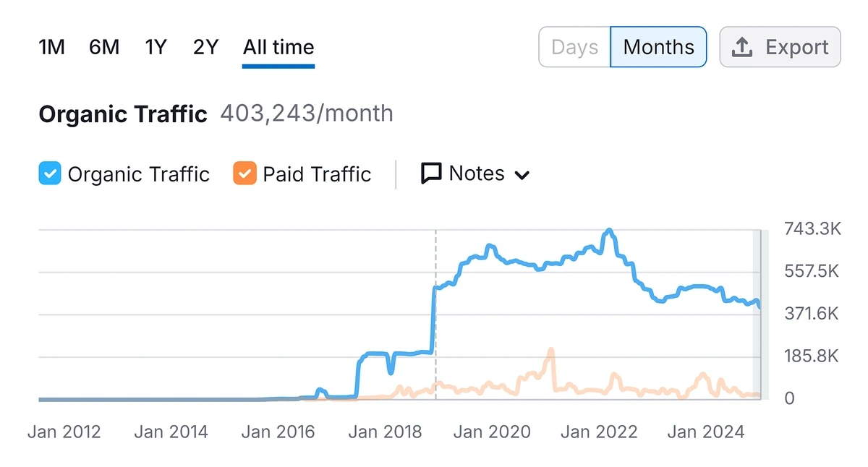Click the Notes speech bubble icon
The image size is (868, 467).
coord(431,173)
